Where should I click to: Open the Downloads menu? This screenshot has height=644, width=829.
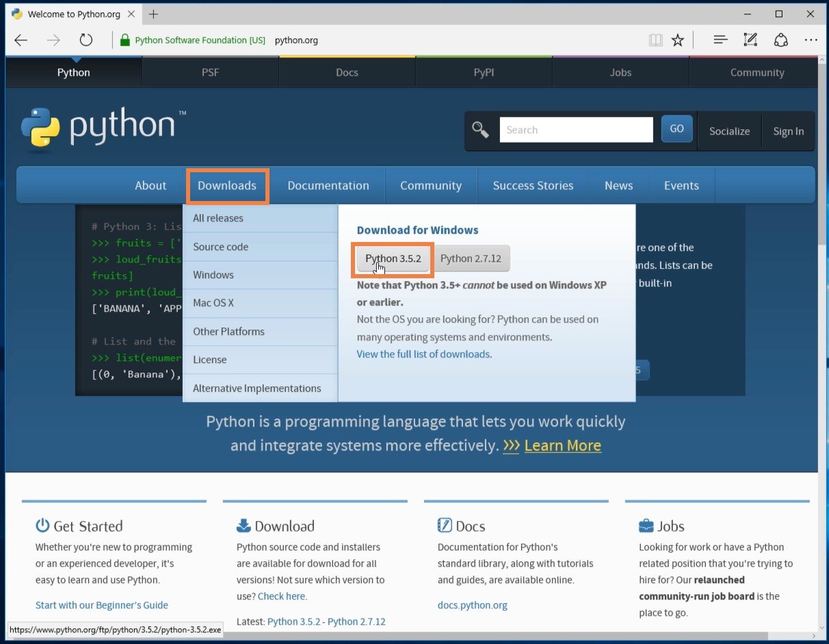pyautogui.click(x=227, y=185)
